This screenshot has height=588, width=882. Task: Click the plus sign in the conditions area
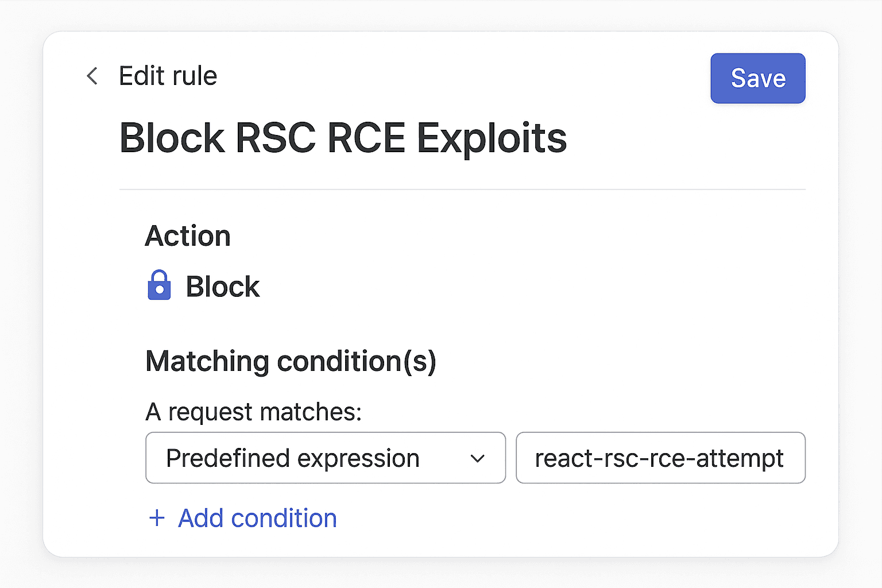(156, 518)
